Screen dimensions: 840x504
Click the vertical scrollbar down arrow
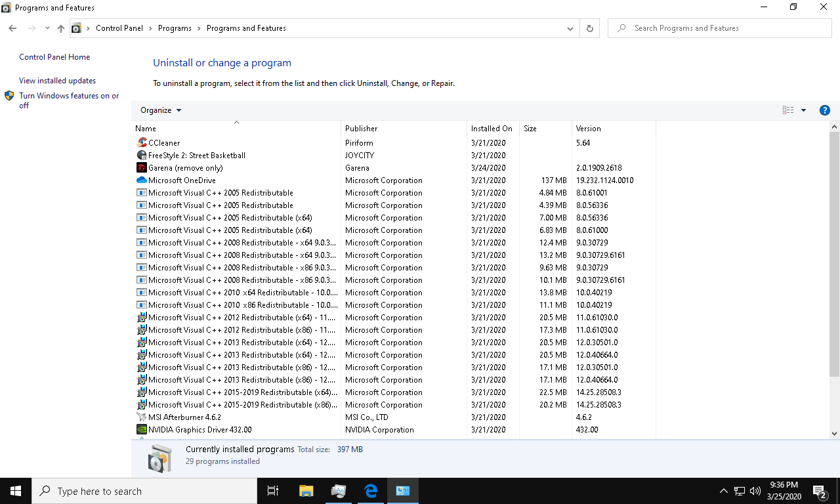835,433
